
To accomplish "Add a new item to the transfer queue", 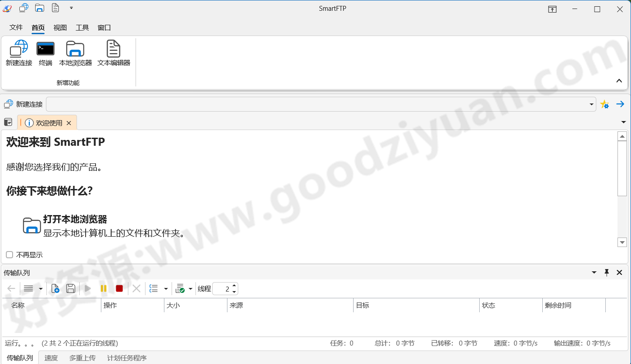I will (55, 288).
